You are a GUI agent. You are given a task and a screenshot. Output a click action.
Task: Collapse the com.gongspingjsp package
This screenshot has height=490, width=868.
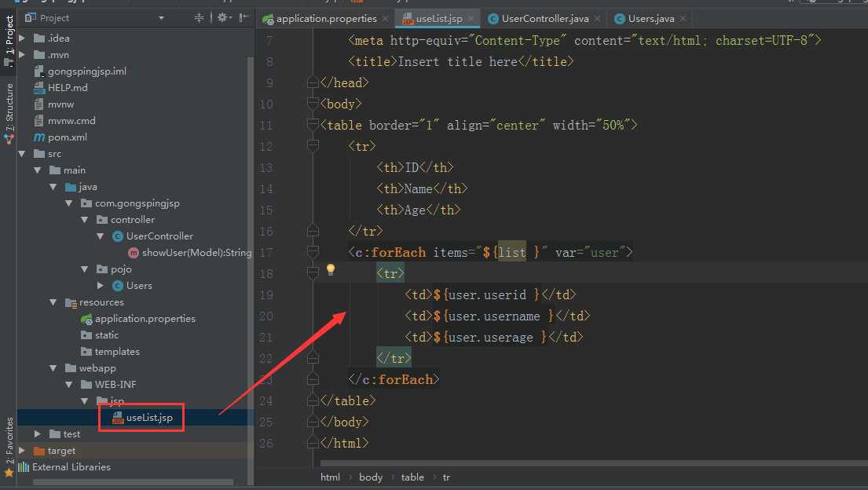(68, 203)
